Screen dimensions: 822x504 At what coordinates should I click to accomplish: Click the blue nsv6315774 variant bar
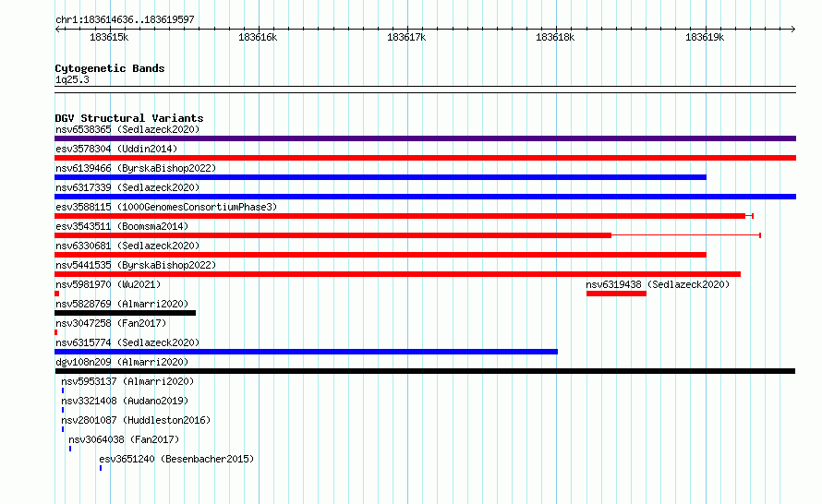306,352
